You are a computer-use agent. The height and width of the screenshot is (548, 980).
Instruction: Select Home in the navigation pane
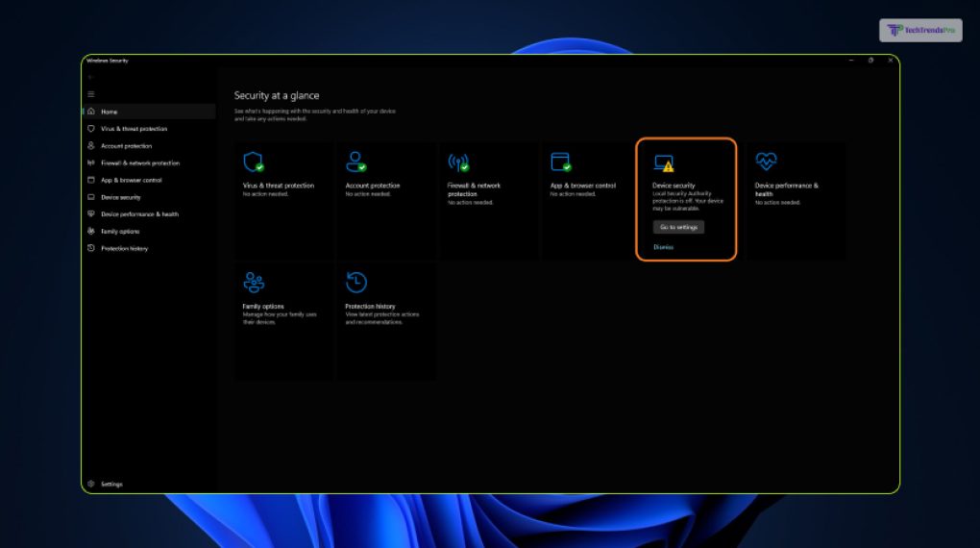click(149, 112)
